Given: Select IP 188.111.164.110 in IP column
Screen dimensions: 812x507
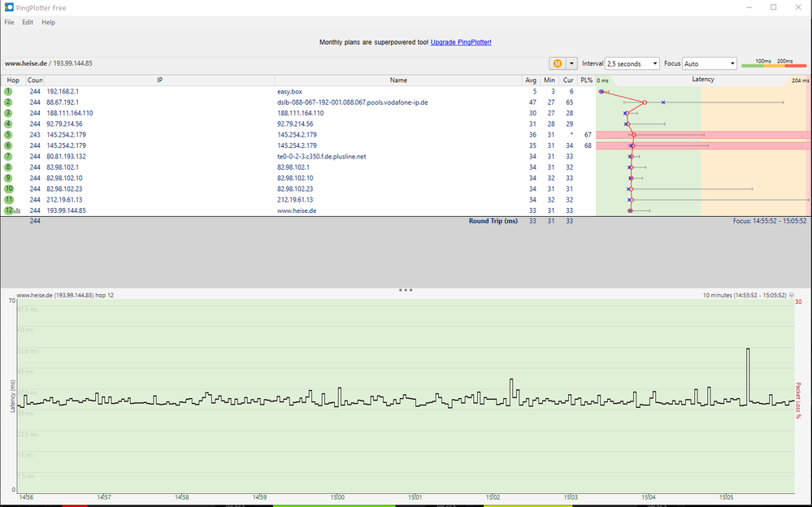Looking at the screenshot, I should (69, 114).
